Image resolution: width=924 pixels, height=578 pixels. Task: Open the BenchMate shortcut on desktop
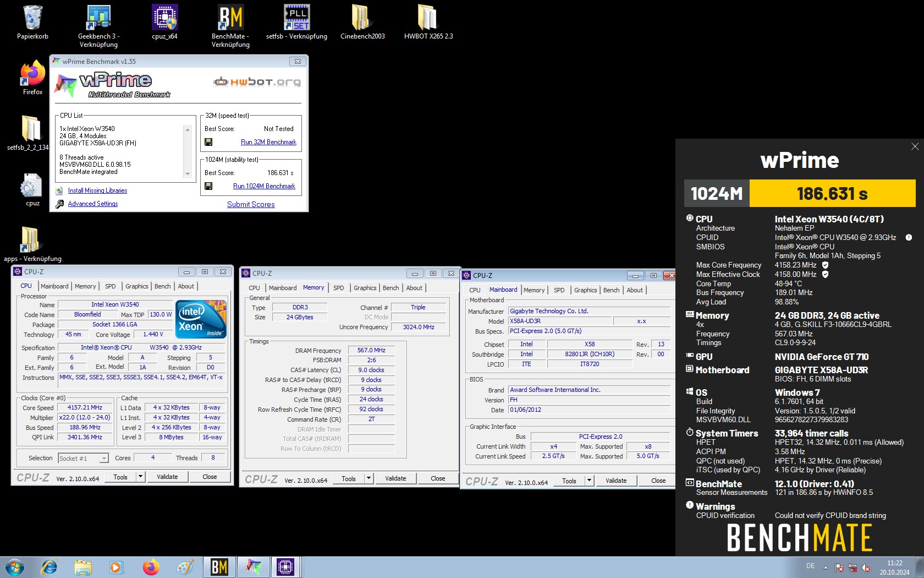(230, 18)
